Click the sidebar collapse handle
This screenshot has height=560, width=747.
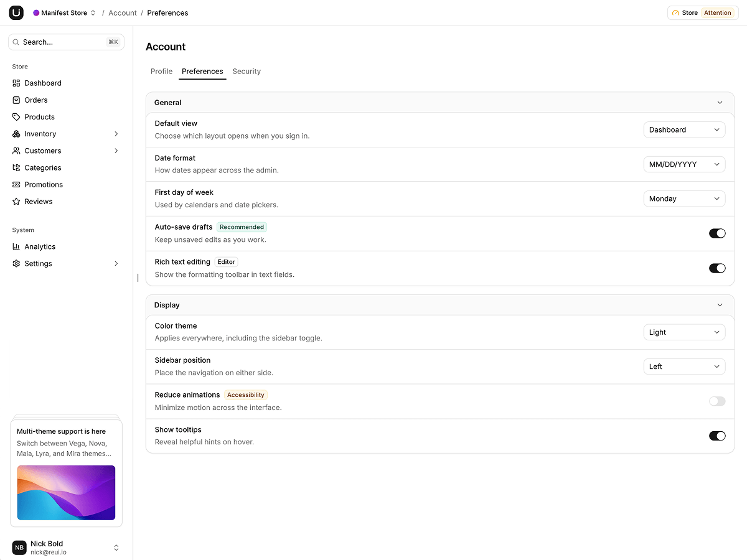138,278
